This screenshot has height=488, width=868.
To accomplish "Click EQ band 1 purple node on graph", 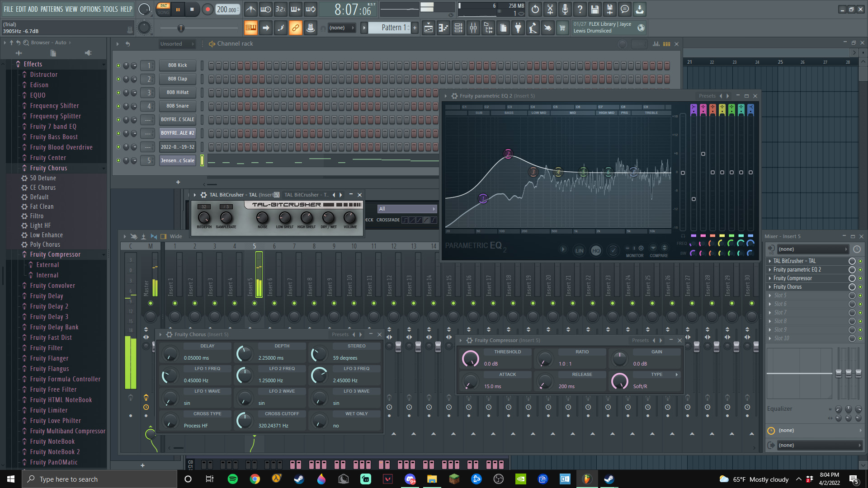I will click(x=483, y=199).
